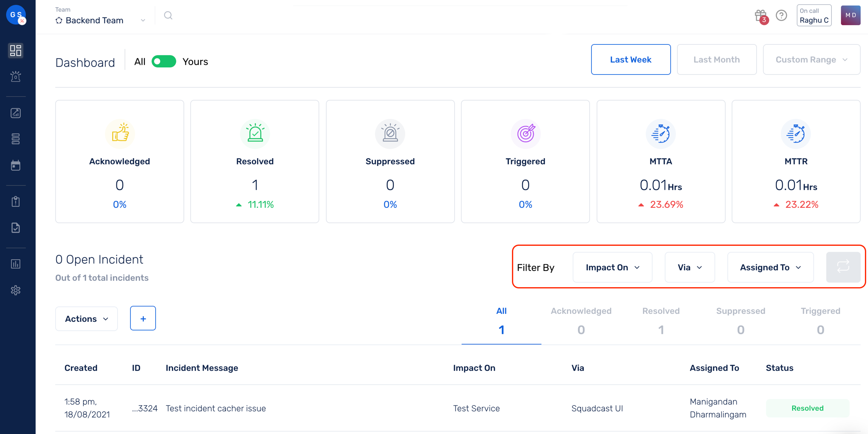Screen dimensions: 868x434
Task: Click the MTTR stopwatch icon
Action: [x=796, y=133]
